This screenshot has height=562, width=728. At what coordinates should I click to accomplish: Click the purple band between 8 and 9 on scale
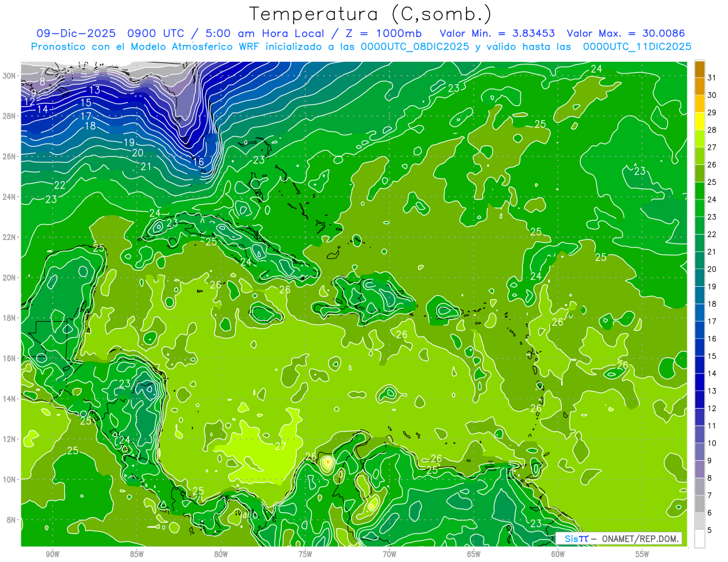point(699,469)
